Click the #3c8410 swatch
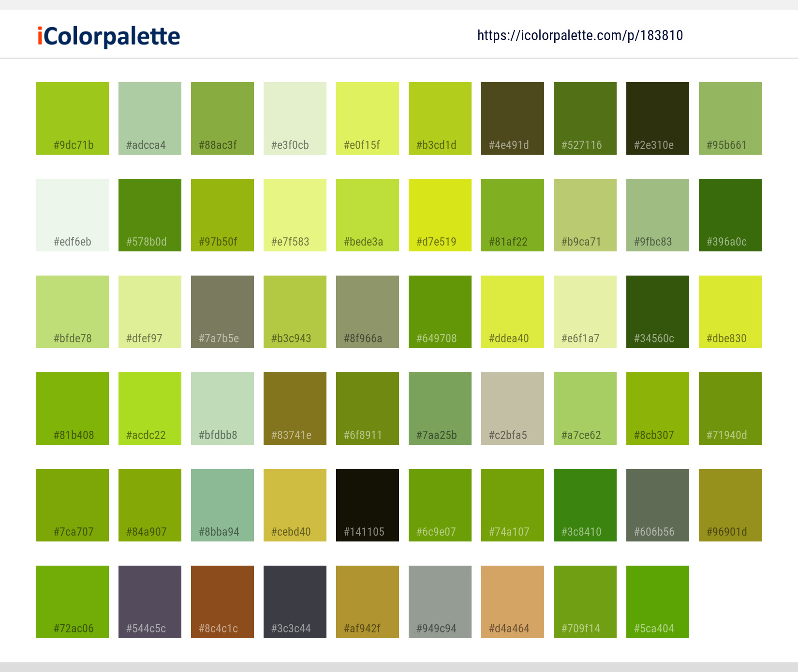This screenshot has width=798, height=672. point(585,505)
